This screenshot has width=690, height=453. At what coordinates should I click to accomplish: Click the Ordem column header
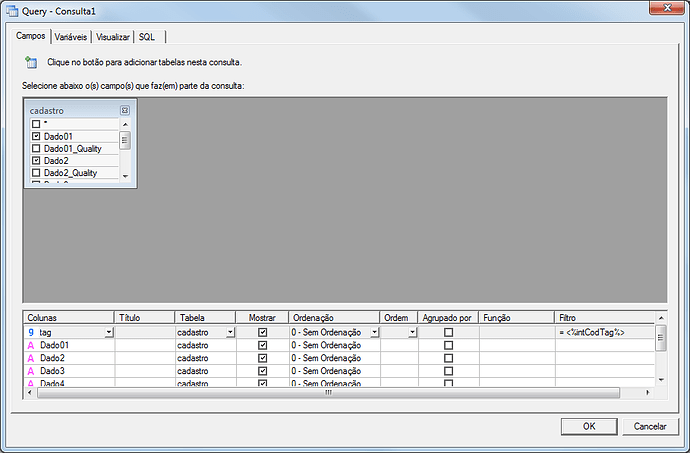tap(399, 318)
